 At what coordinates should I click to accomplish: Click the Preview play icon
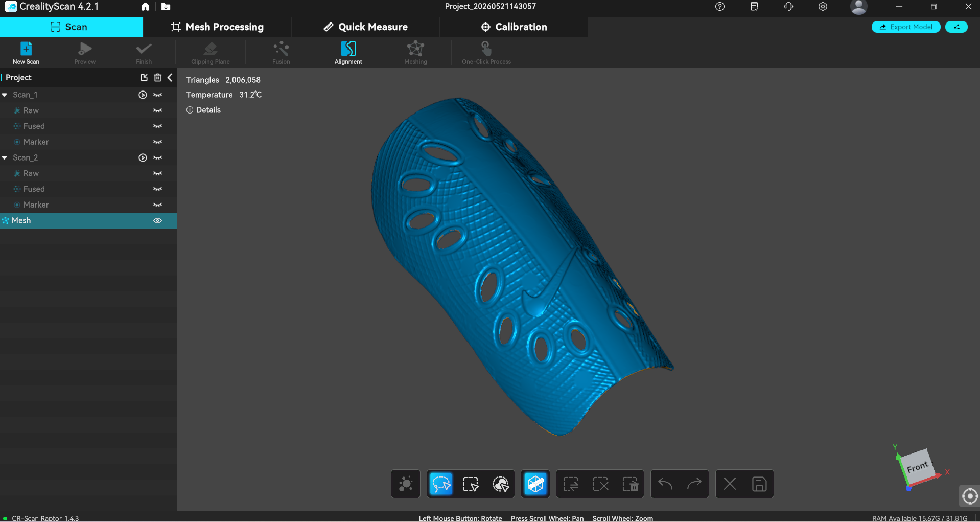click(x=85, y=49)
